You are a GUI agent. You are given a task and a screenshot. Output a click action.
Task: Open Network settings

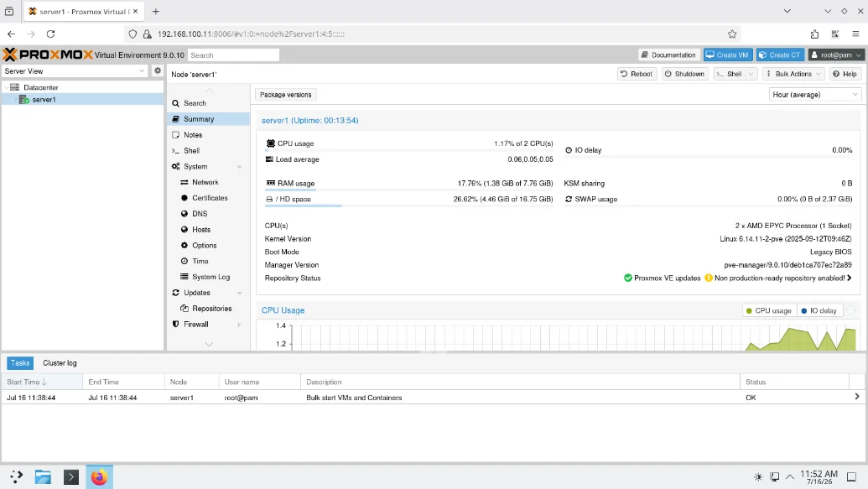[208, 182]
